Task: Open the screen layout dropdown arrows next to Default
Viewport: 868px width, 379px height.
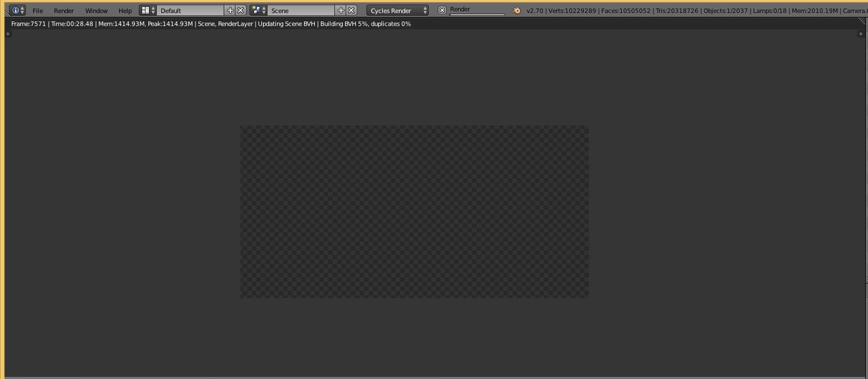Action: coord(153,10)
